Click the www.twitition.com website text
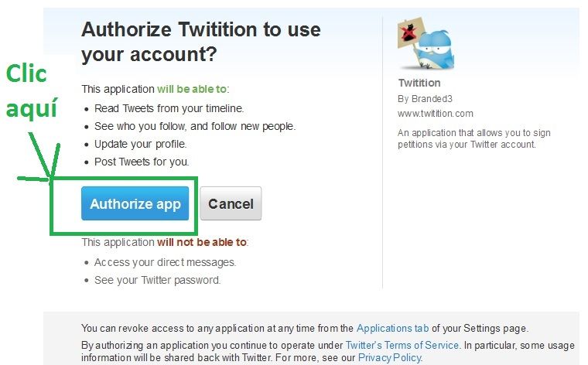Image resolution: width=588 pixels, height=365 pixels. coord(436,114)
